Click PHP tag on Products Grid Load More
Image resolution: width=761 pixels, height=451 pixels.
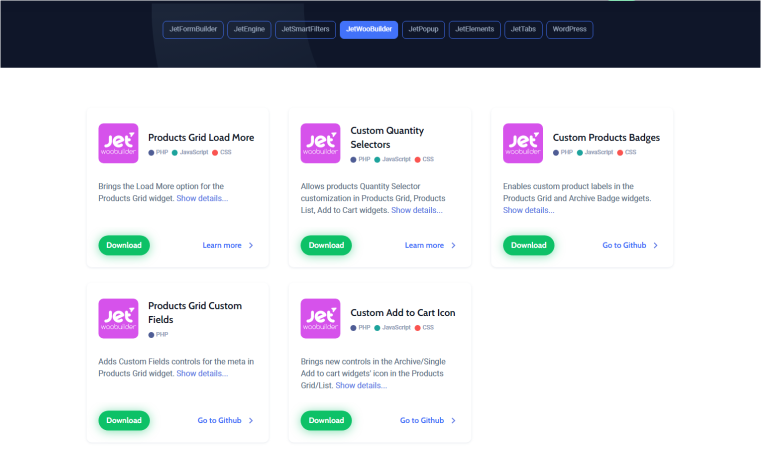158,152
